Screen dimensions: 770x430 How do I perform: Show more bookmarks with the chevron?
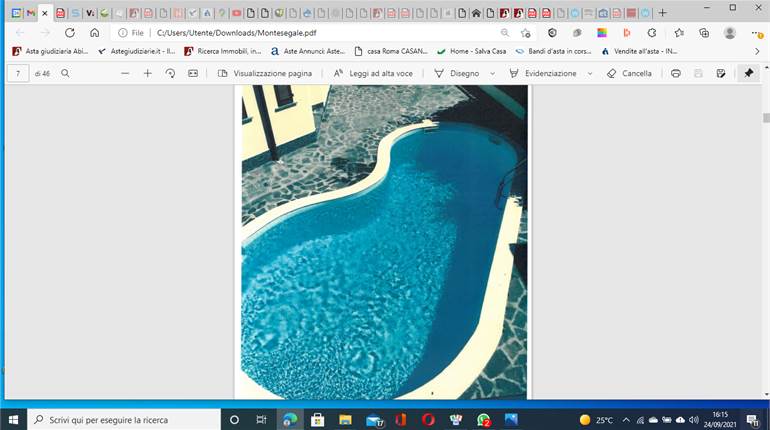(757, 51)
